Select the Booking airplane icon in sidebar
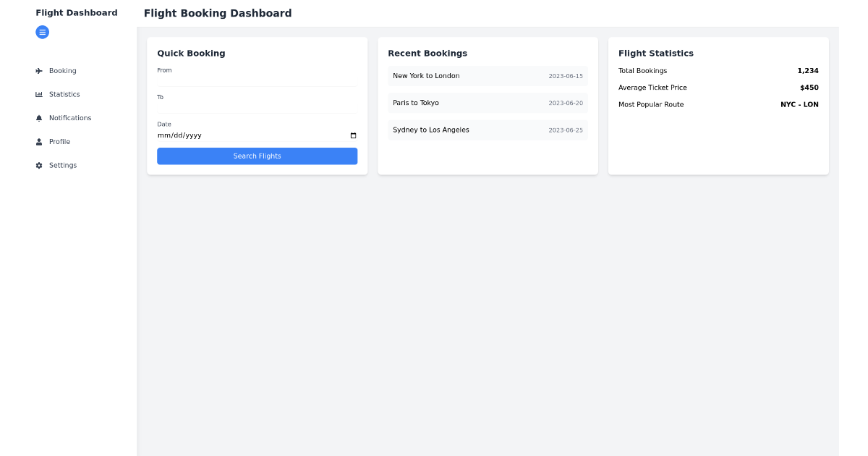Image resolution: width=868 pixels, height=456 pixels. click(38, 70)
